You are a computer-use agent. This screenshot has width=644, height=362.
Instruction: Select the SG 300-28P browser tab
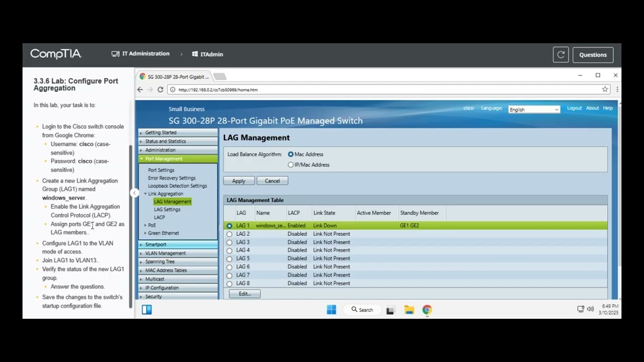(174, 77)
